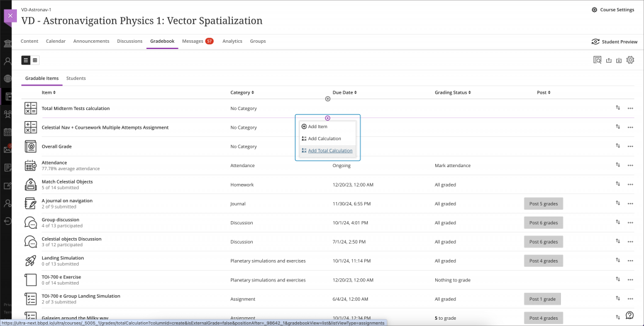Select the list view icon

pos(26,60)
